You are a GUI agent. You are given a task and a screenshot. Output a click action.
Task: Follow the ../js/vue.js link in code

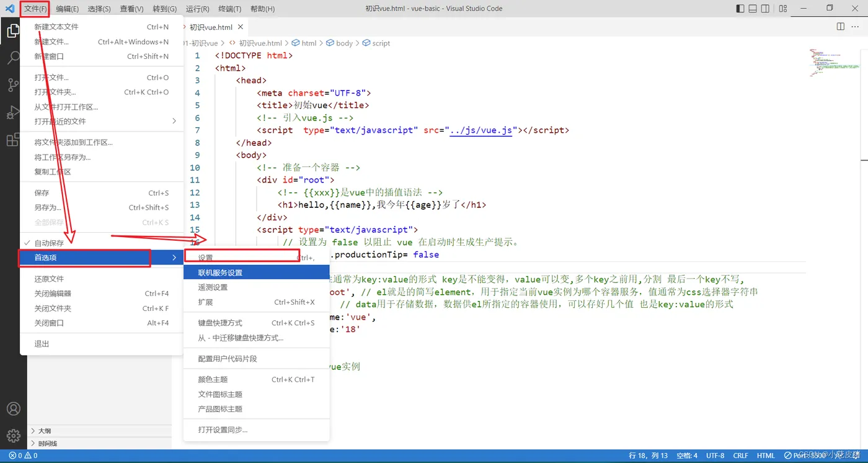click(481, 130)
